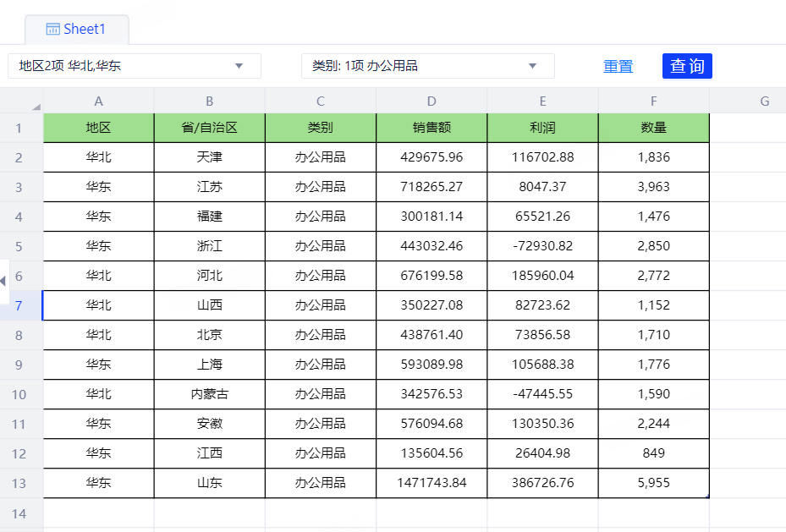Select row 7 header
This screenshot has width=786, height=532.
[x=19, y=305]
